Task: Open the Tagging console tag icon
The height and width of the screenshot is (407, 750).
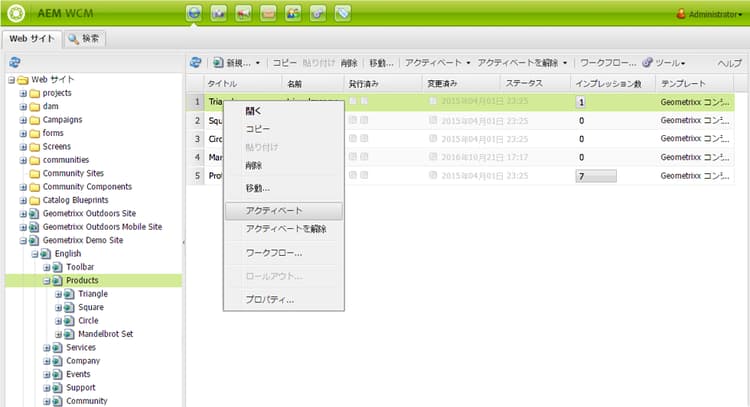Action: (x=343, y=13)
